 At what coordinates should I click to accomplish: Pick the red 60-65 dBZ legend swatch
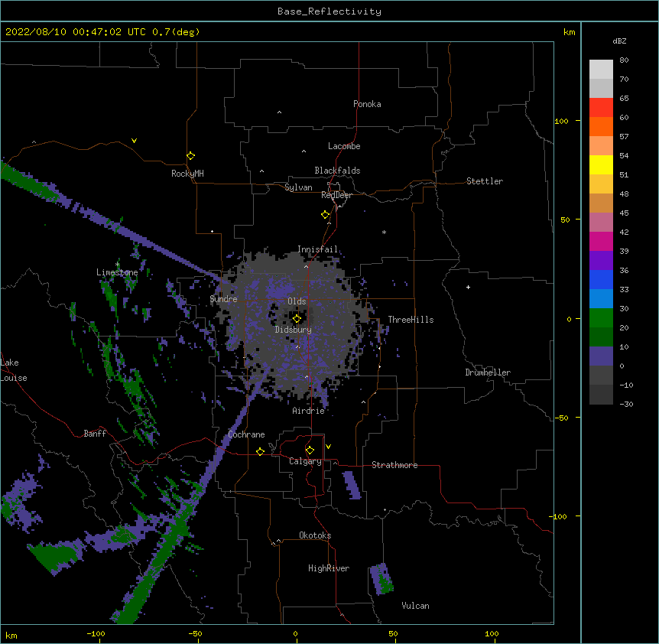[x=601, y=108]
